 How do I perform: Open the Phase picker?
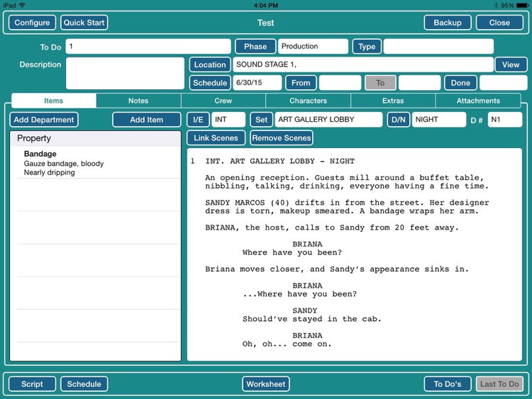pyautogui.click(x=255, y=47)
